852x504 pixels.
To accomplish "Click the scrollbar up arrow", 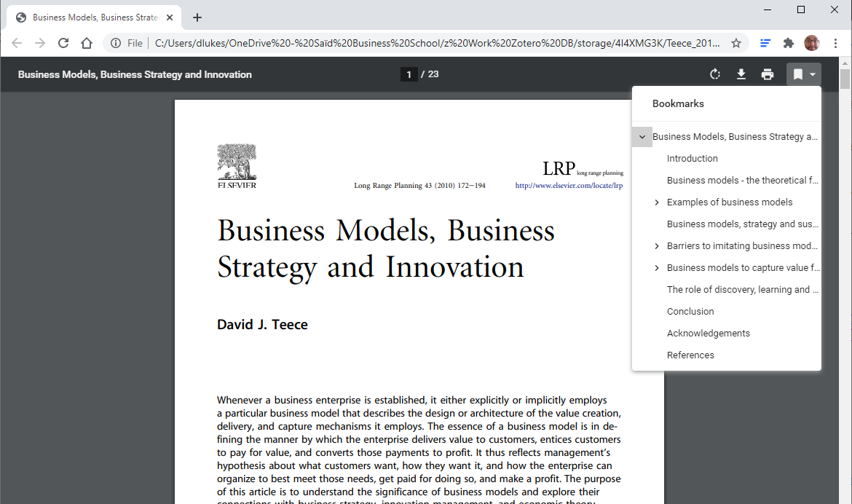I will (x=845, y=63).
